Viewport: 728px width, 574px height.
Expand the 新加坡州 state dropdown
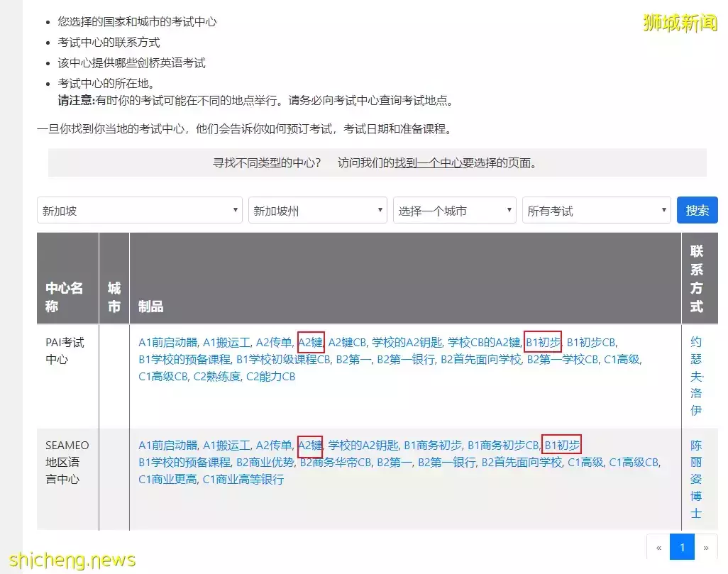317,210
